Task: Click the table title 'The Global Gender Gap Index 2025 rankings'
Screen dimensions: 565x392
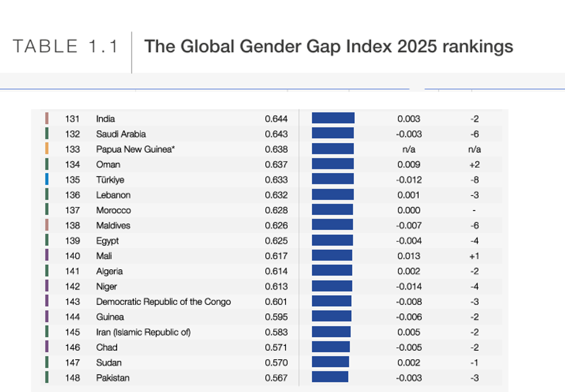Action: 328,46
